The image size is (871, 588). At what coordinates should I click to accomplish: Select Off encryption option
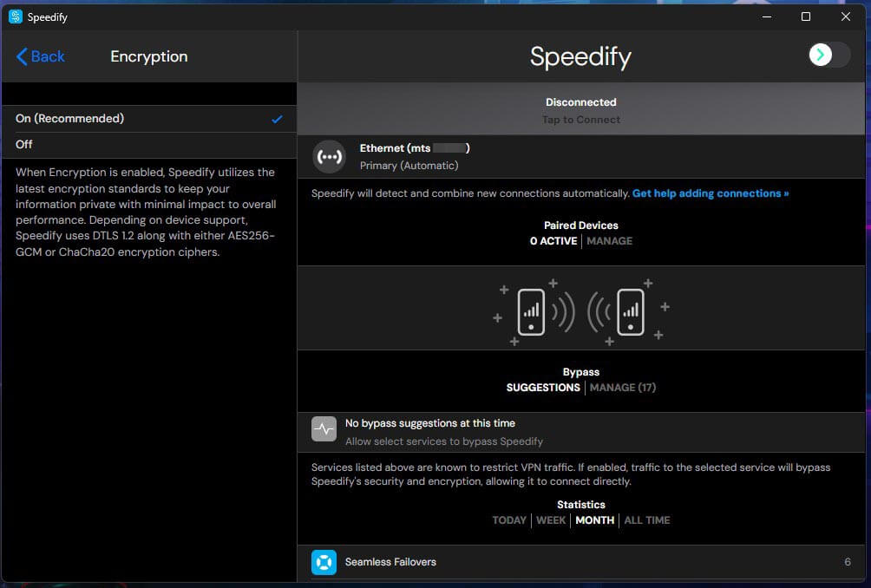tap(149, 145)
